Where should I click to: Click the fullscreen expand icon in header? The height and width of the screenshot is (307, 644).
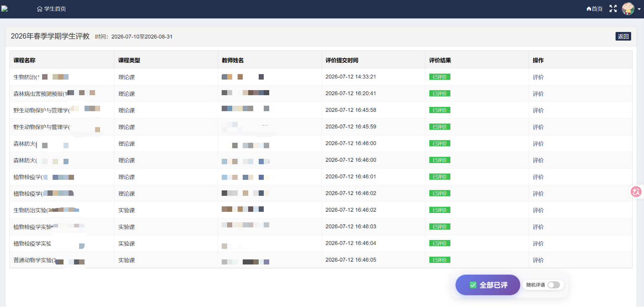tap(613, 9)
